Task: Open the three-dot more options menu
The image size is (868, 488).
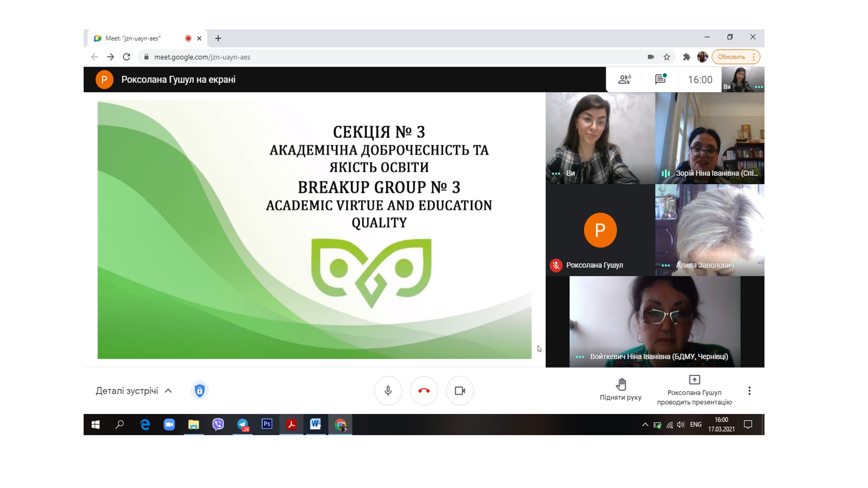Action: (749, 391)
